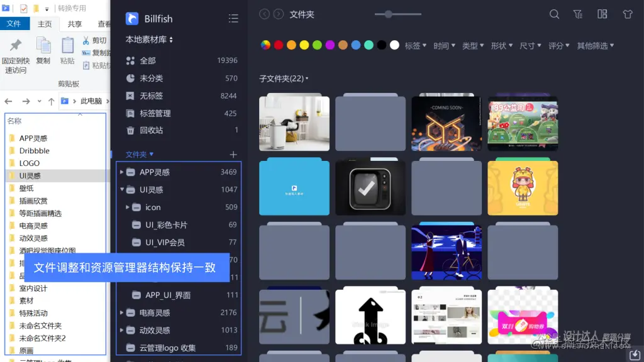Open the yellow cartoon character subfolder thumbnail
This screenshot has width=644, height=362.
[523, 187]
